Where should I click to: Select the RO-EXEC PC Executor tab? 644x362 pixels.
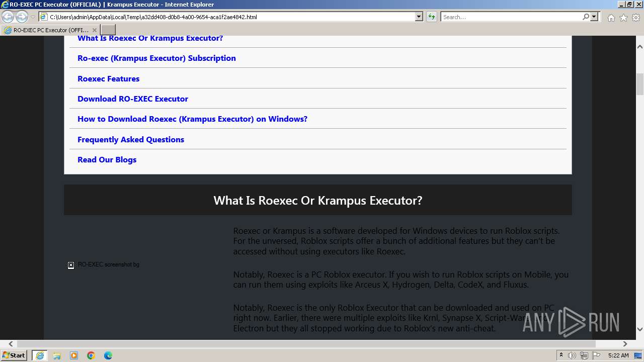point(50,30)
